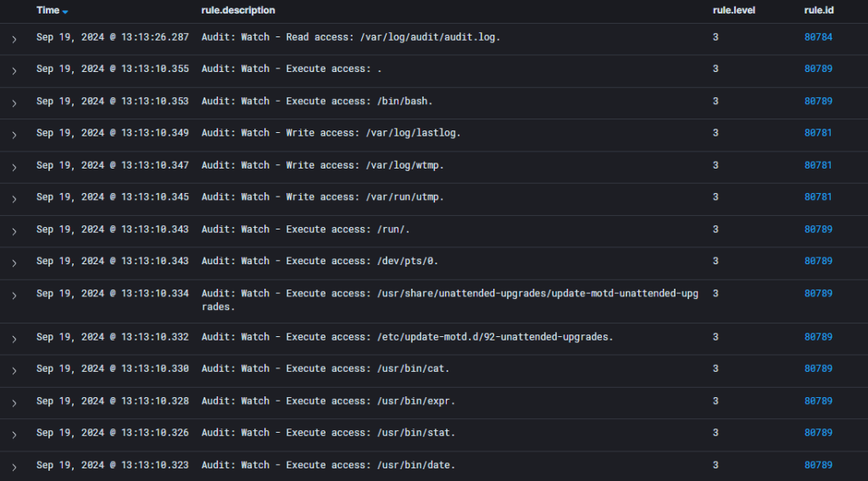868x481 pixels.
Task: Click the 13:13:26.287 timestamp cell
Action: pos(113,37)
